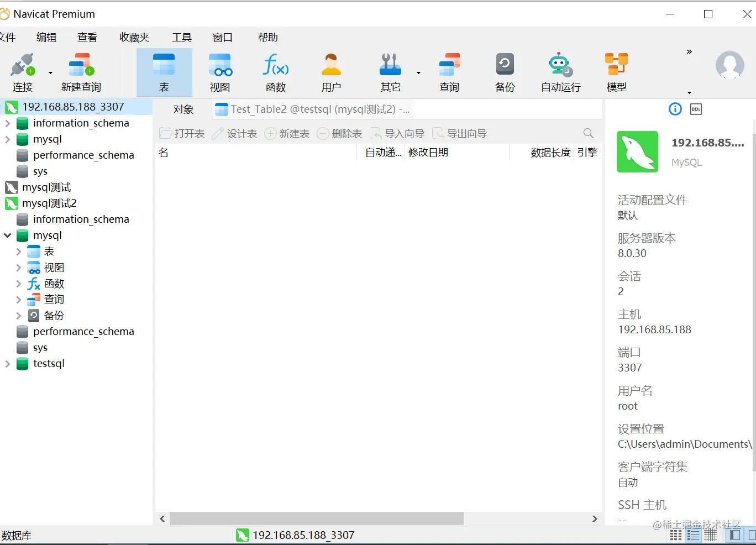Switch to the Test_Table2 @testsql tab
Screen dimensions: 756x545
pyautogui.click(x=312, y=109)
